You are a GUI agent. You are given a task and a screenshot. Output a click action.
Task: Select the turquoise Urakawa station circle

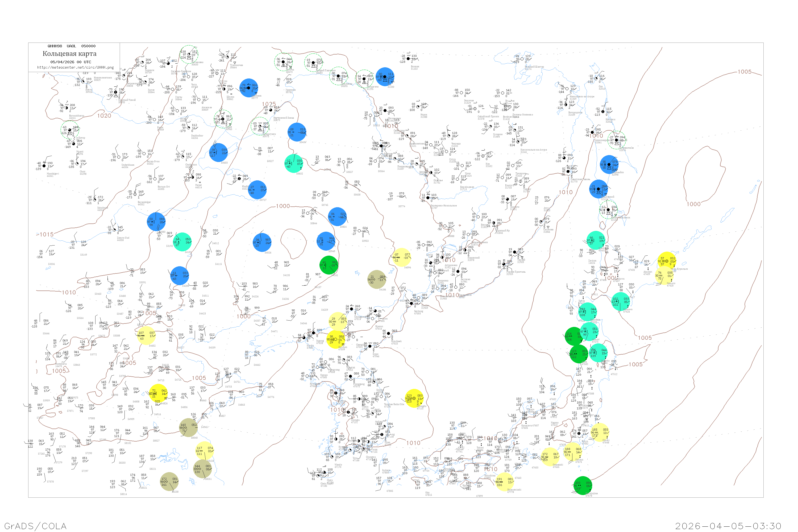click(x=620, y=302)
